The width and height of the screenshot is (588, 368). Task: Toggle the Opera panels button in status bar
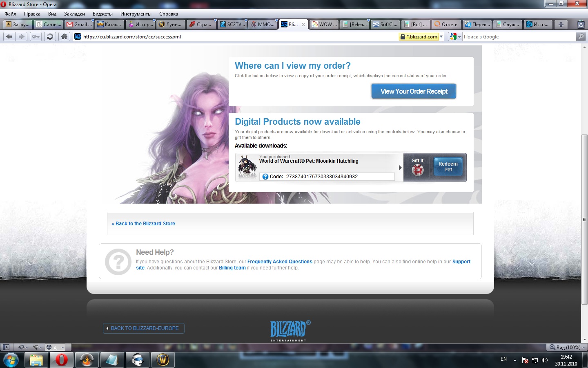[6, 347]
